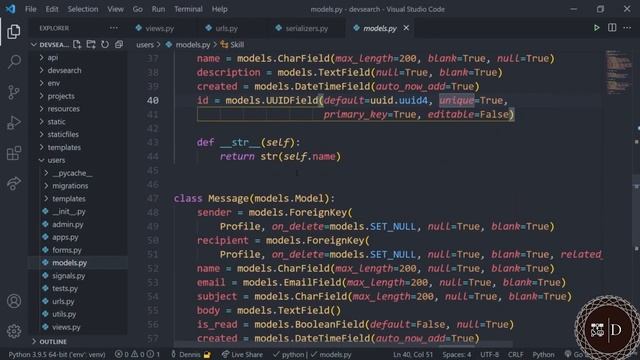Open the Selection menu

[83, 9]
